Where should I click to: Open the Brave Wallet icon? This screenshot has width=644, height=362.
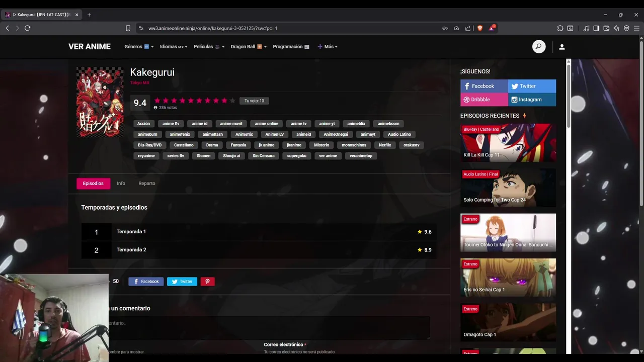606,28
